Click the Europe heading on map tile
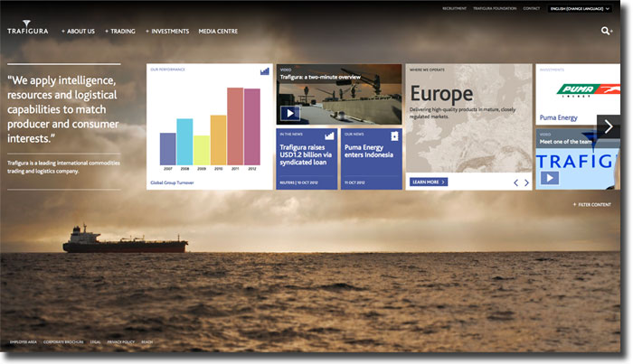 point(441,94)
